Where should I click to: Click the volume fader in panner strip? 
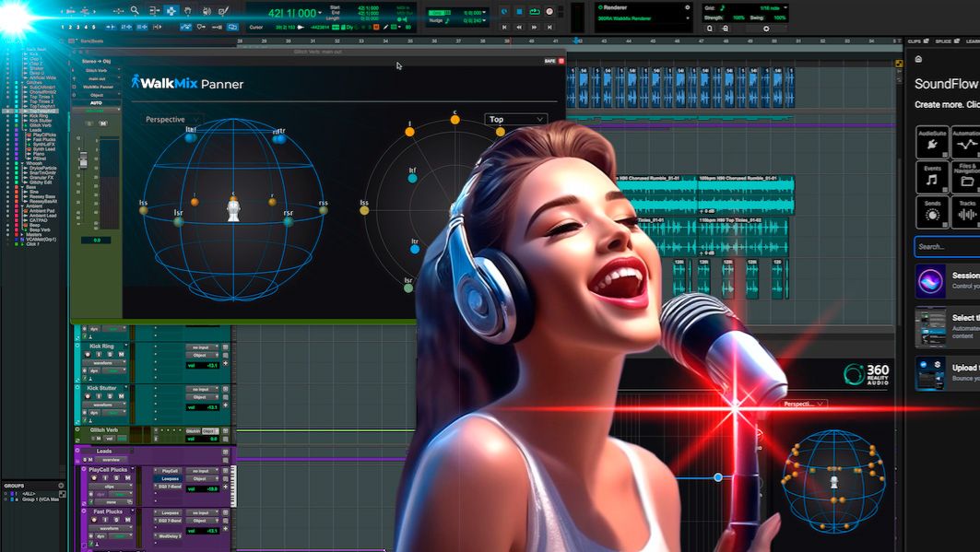[82, 160]
